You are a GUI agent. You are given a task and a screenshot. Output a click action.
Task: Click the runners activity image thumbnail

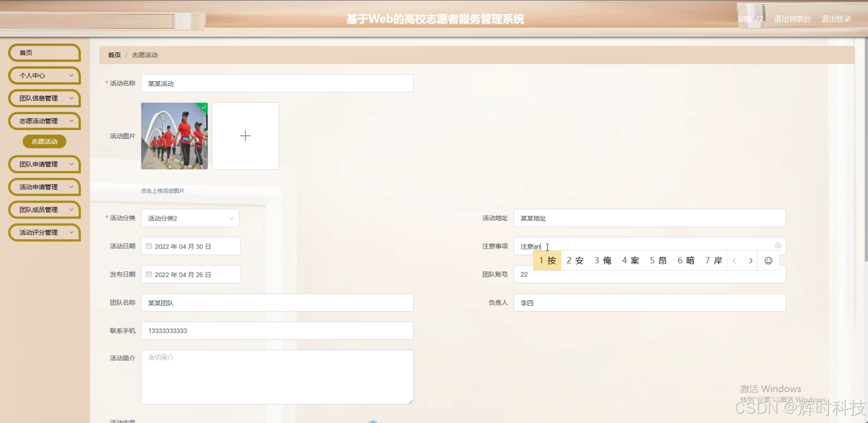click(x=174, y=136)
